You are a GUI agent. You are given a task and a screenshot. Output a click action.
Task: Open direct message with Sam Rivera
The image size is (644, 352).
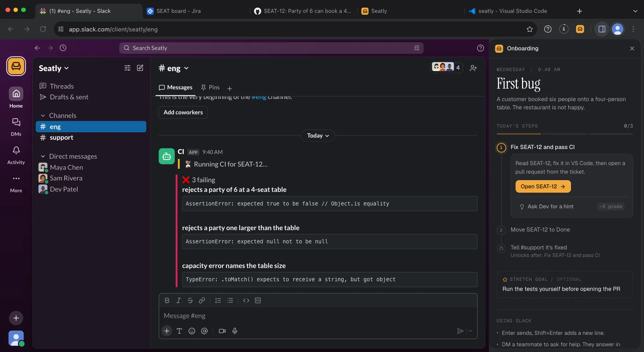point(91,178)
